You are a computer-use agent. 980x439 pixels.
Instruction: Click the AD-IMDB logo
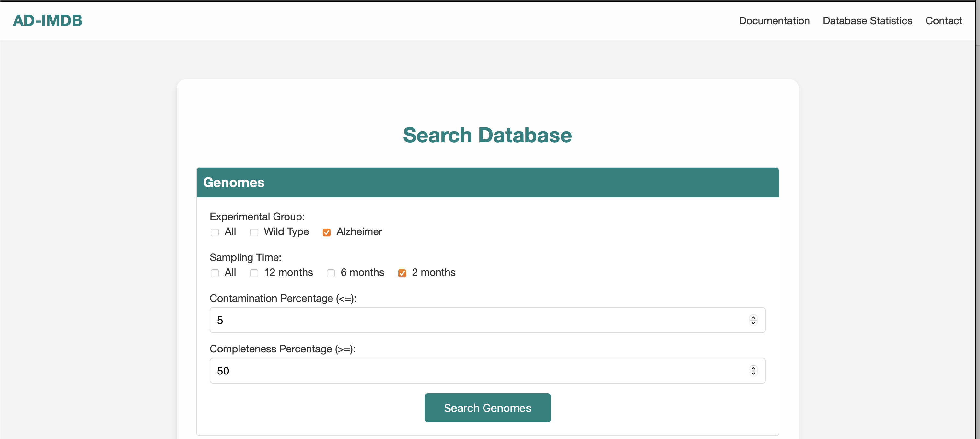coord(47,20)
